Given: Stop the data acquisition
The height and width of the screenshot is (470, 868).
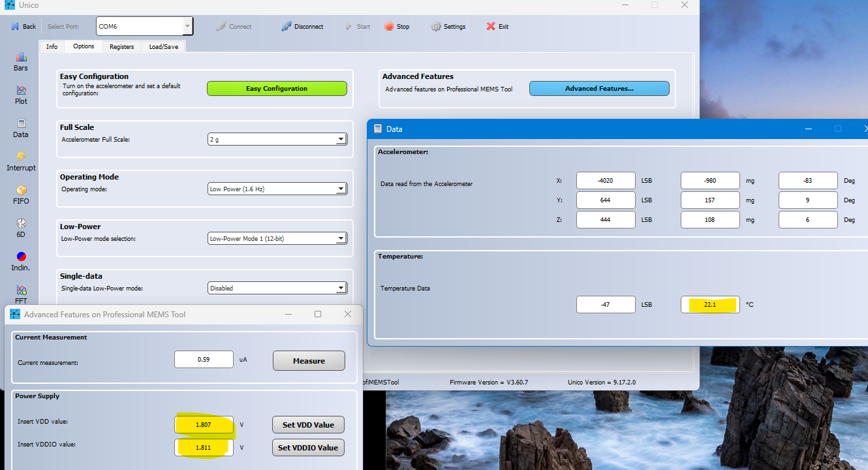Looking at the screenshot, I should coord(397,26).
